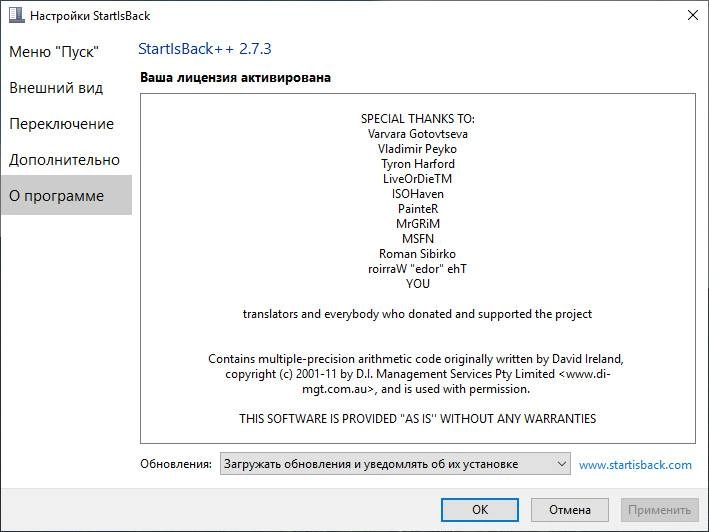
Task: Open the Переключение section
Action: [61, 124]
